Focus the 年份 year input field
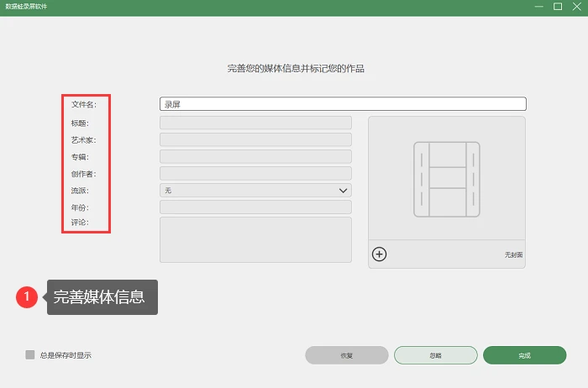Viewport: 588px width, 388px height. [255, 207]
